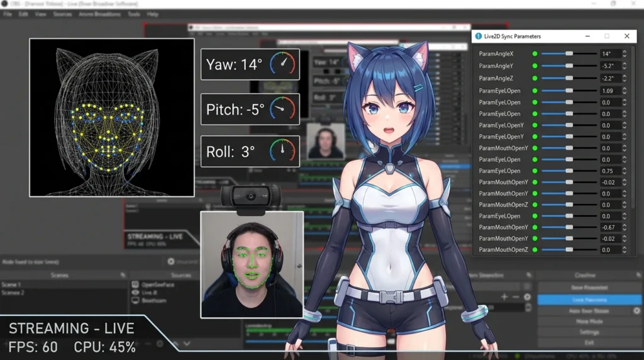Click the down chevron below Sources list
The height and width of the screenshot is (360, 644).
click(x=187, y=344)
